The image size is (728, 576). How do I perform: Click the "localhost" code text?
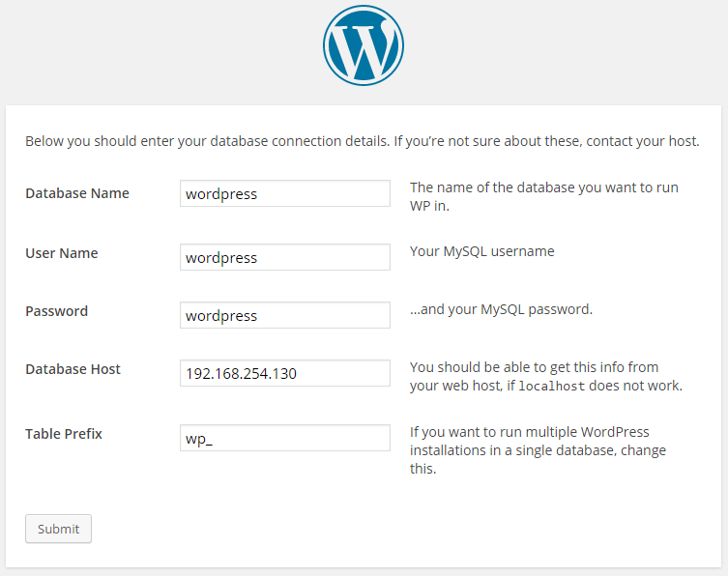(x=550, y=387)
